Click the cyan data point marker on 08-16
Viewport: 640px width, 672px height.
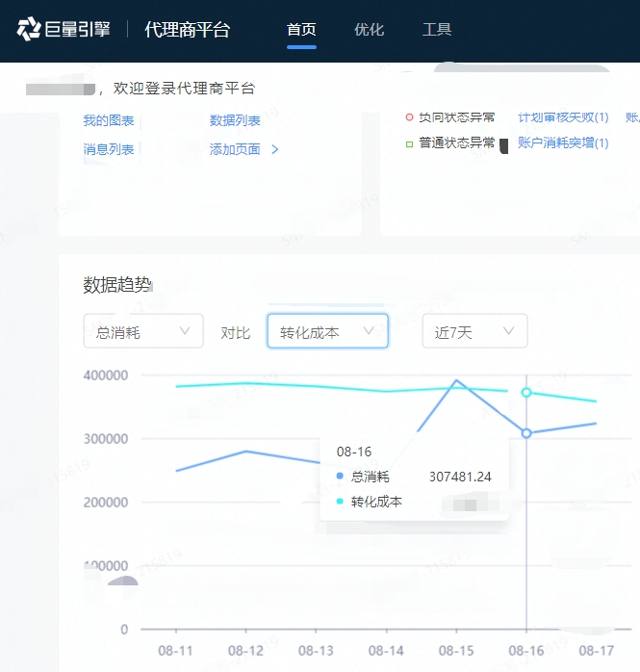(526, 393)
